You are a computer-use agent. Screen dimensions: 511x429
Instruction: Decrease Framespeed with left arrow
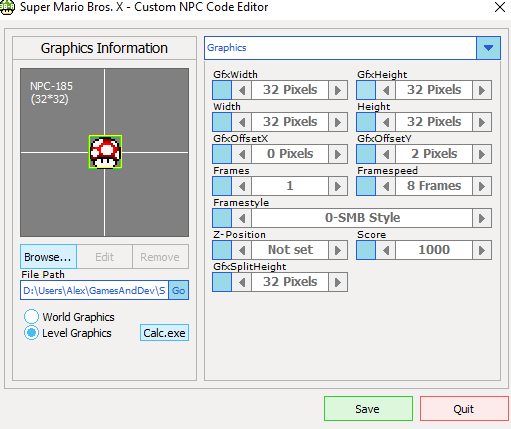(x=386, y=186)
